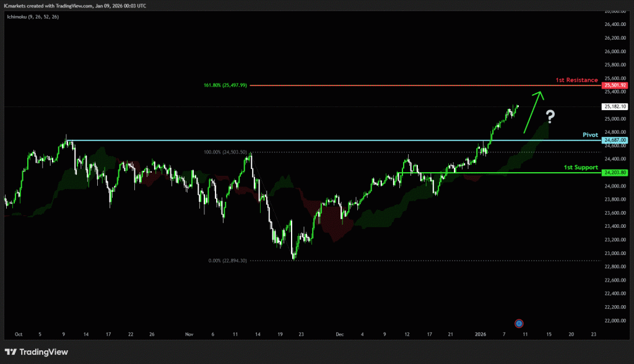The height and width of the screenshot is (364, 634).
Task: Click the current price tag 25,182.10
Action: click(x=616, y=106)
